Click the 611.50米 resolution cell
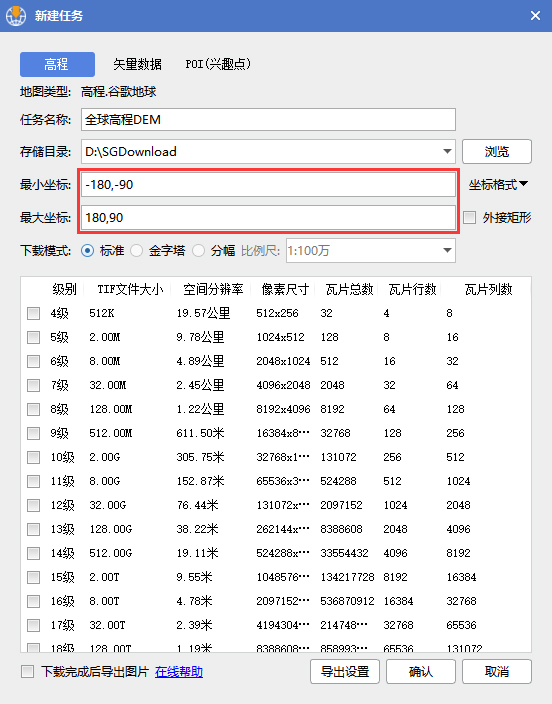The width and height of the screenshot is (552, 704). click(x=200, y=433)
